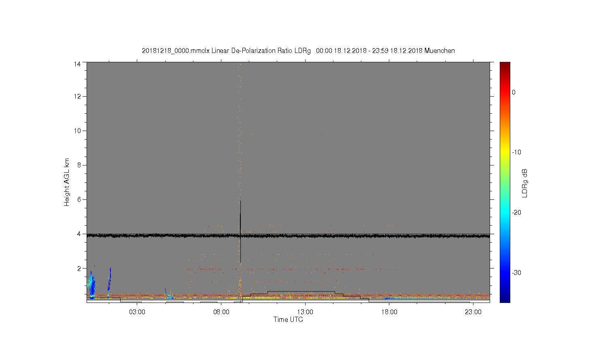The height and width of the screenshot is (364, 607).
Task: Click the 'Time UTC' axis label
Action: coord(288,320)
